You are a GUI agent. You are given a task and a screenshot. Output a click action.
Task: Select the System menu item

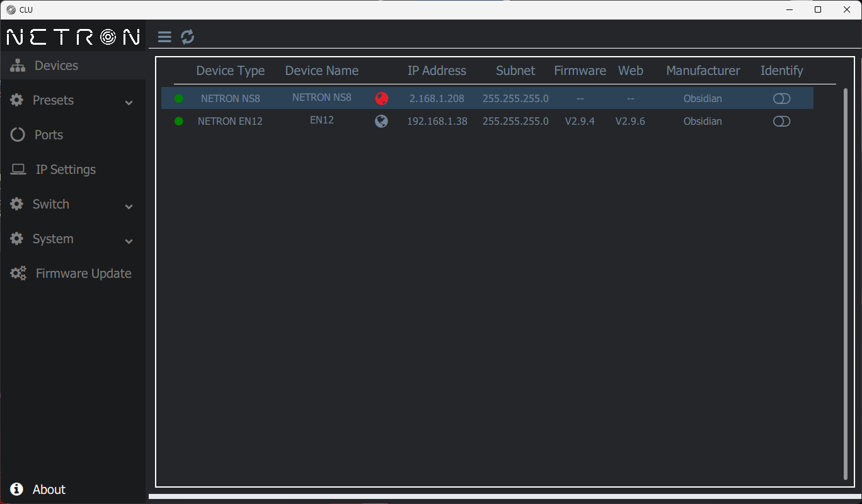coord(73,239)
